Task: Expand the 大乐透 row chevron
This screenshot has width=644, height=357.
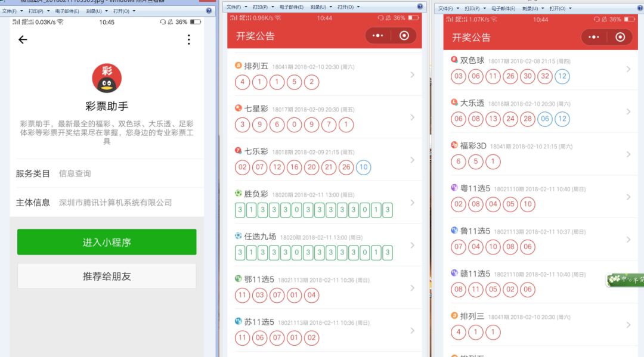Action: [628, 111]
